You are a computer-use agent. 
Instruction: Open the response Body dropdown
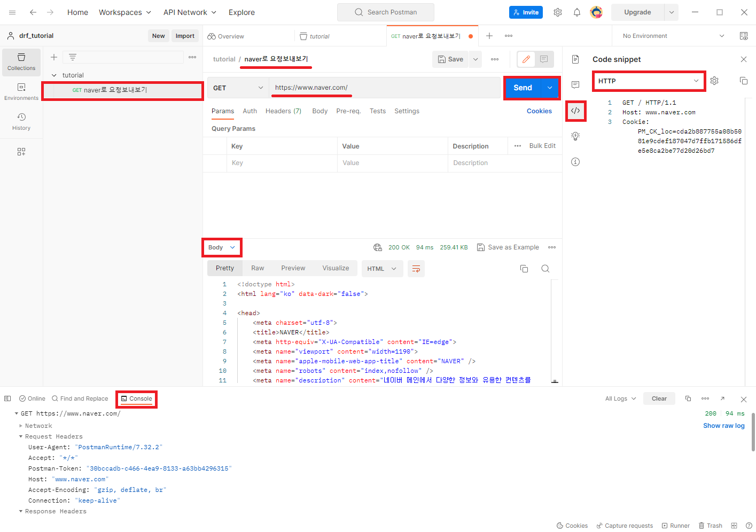(222, 247)
